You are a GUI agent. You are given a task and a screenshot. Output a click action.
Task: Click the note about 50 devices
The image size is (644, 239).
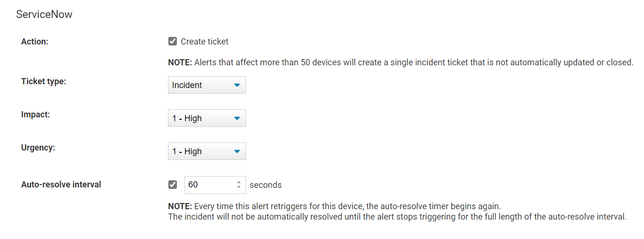coord(400,62)
